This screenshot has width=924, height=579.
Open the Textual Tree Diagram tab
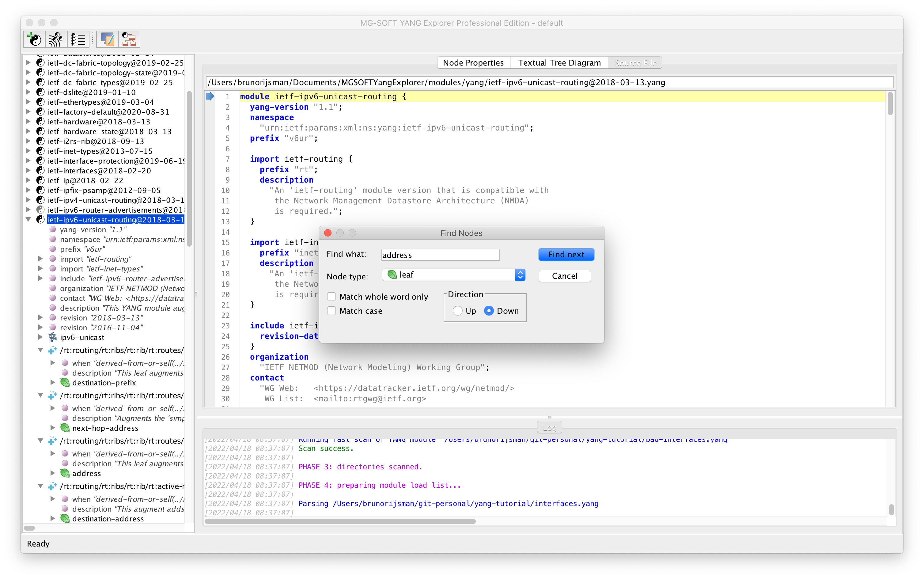pos(559,62)
